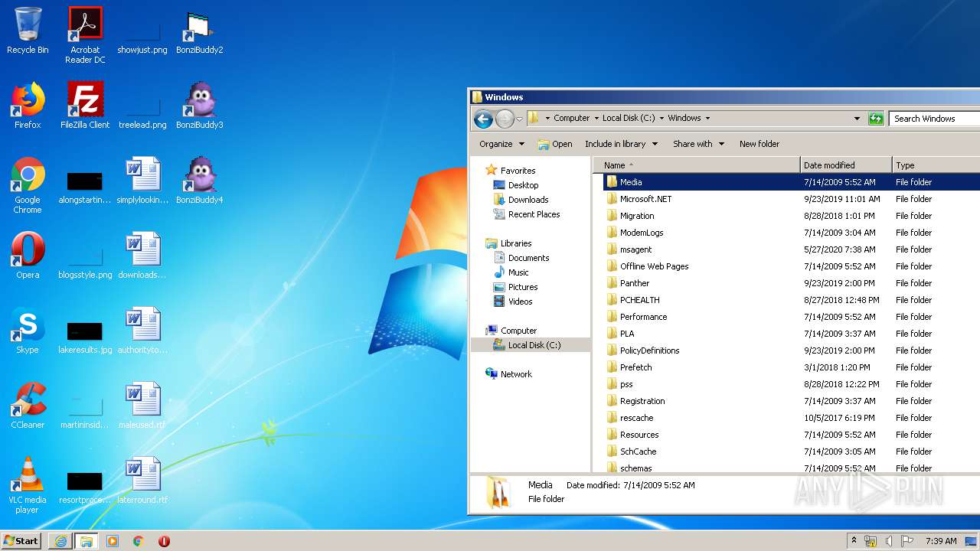Open the Start menu
980x551 pixels.
click(x=21, y=541)
